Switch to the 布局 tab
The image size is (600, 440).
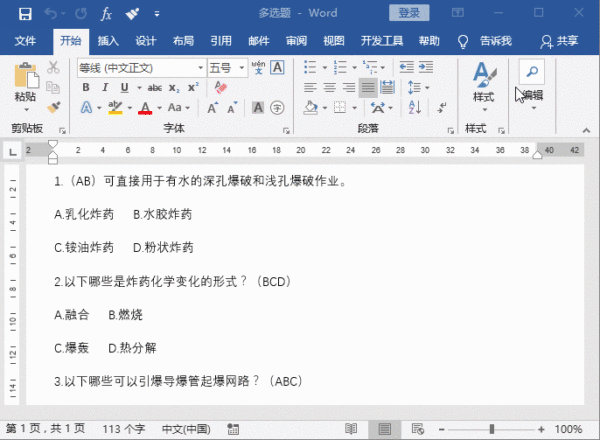coord(183,41)
